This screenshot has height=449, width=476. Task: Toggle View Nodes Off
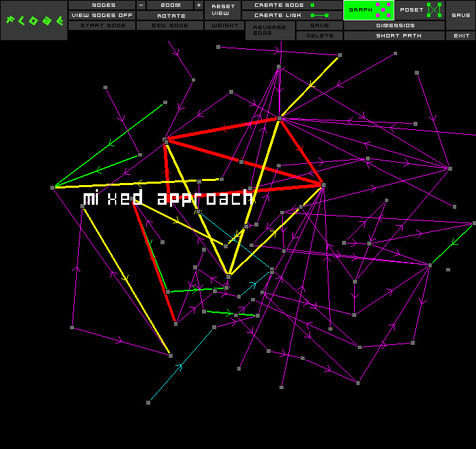pyautogui.click(x=102, y=15)
